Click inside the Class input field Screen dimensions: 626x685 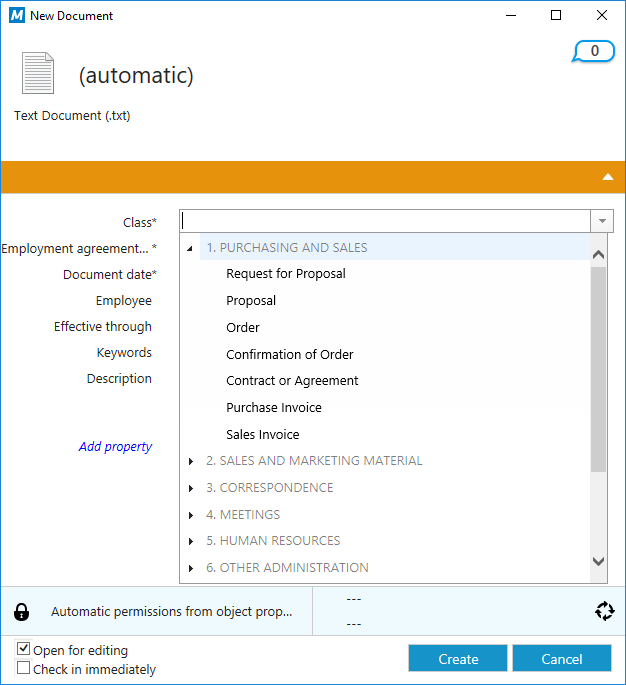(385, 221)
